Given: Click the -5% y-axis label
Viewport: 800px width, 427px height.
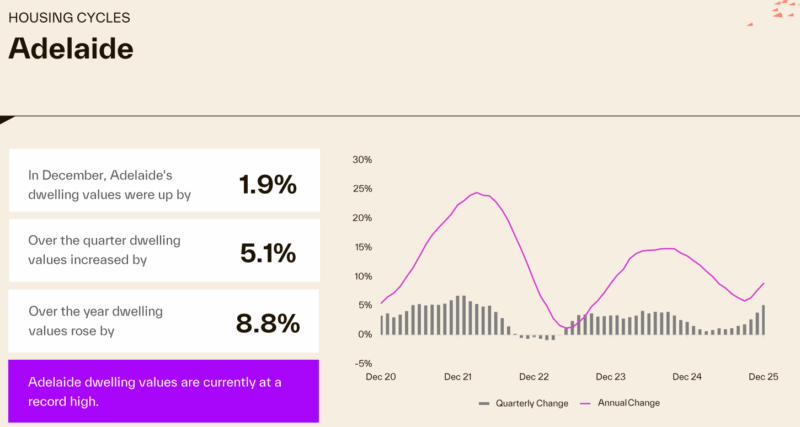Looking at the screenshot, I should point(362,363).
